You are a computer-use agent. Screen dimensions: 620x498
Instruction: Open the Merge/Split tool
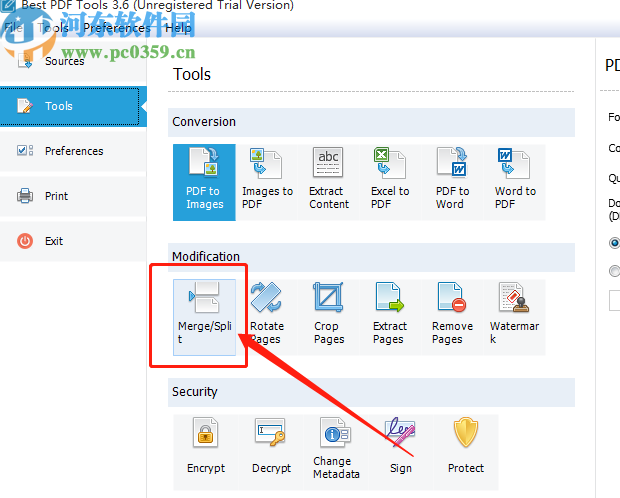pos(204,317)
